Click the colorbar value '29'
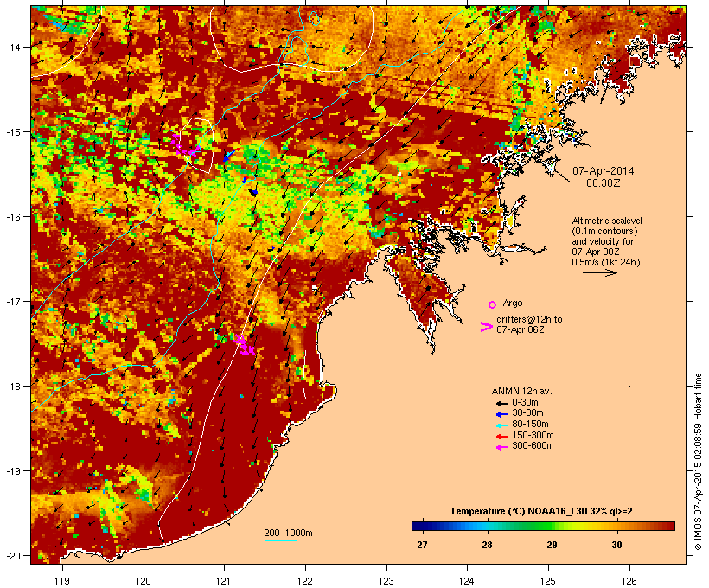709x588 pixels. pos(552,545)
